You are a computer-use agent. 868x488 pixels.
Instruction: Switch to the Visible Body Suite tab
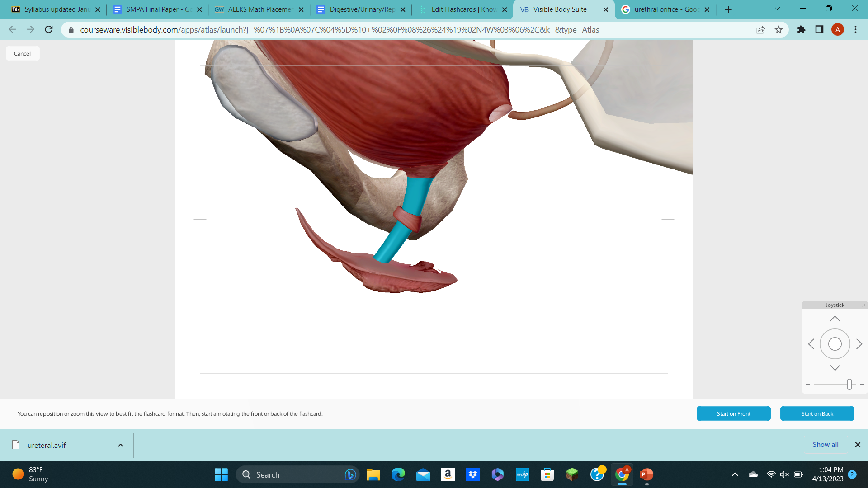click(561, 9)
